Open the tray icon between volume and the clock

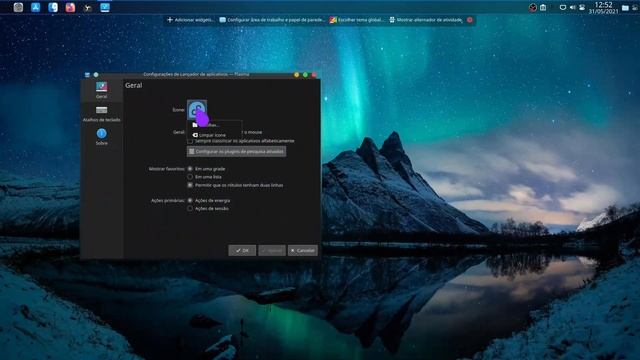coord(582,7)
